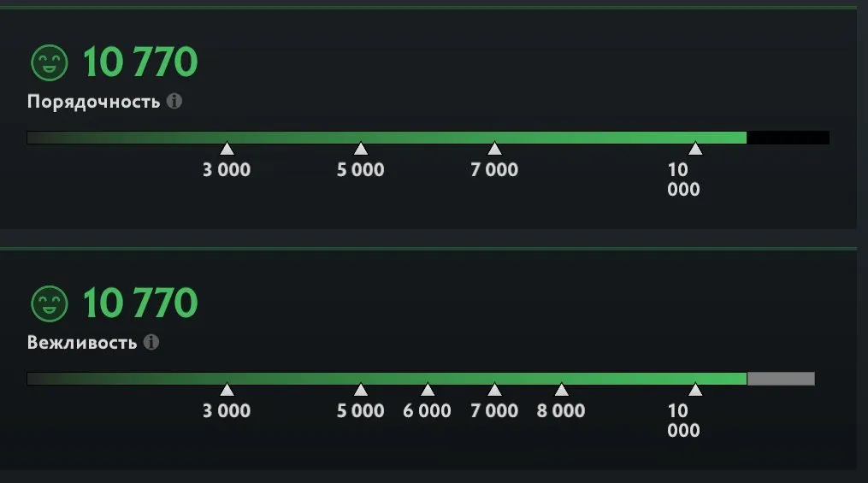This screenshot has height=483, width=868.
Task: Click the top 10 770 score number
Action: coord(140,62)
